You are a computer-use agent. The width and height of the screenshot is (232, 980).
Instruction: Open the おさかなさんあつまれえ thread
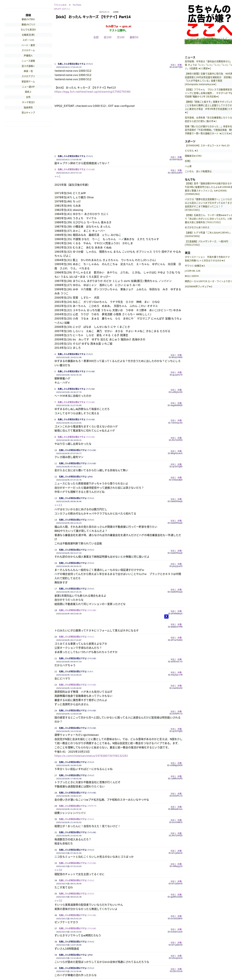click(x=197, y=228)
